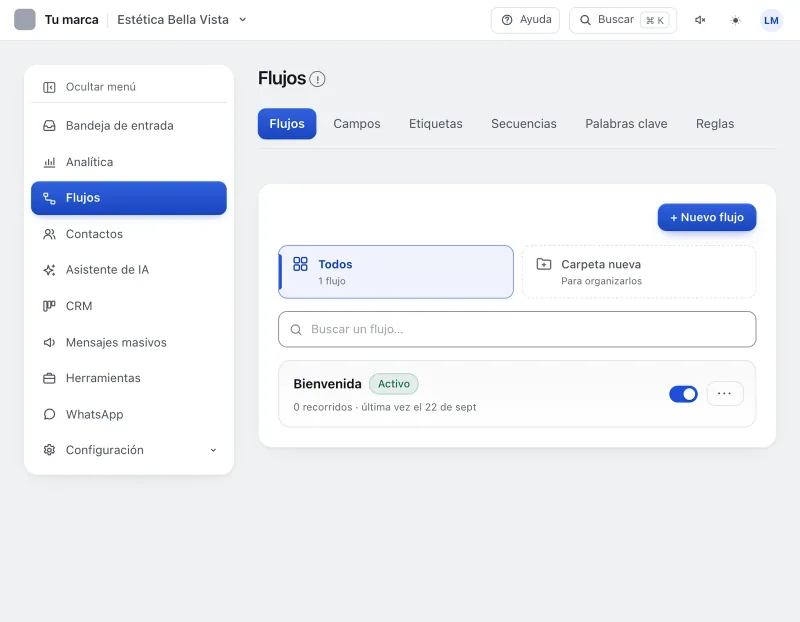Expand the Estética Bella Vista workspace dropdown

243,20
